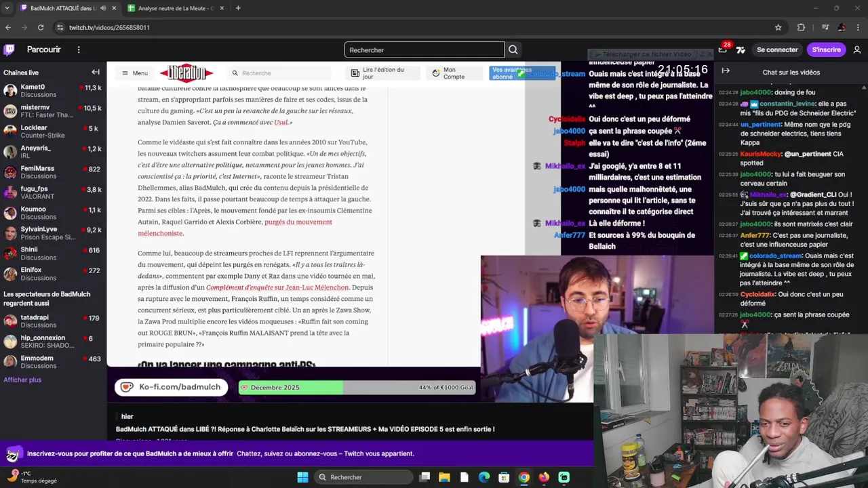Open the tab search dropdown arrow
The image size is (868, 488).
pos(7,8)
